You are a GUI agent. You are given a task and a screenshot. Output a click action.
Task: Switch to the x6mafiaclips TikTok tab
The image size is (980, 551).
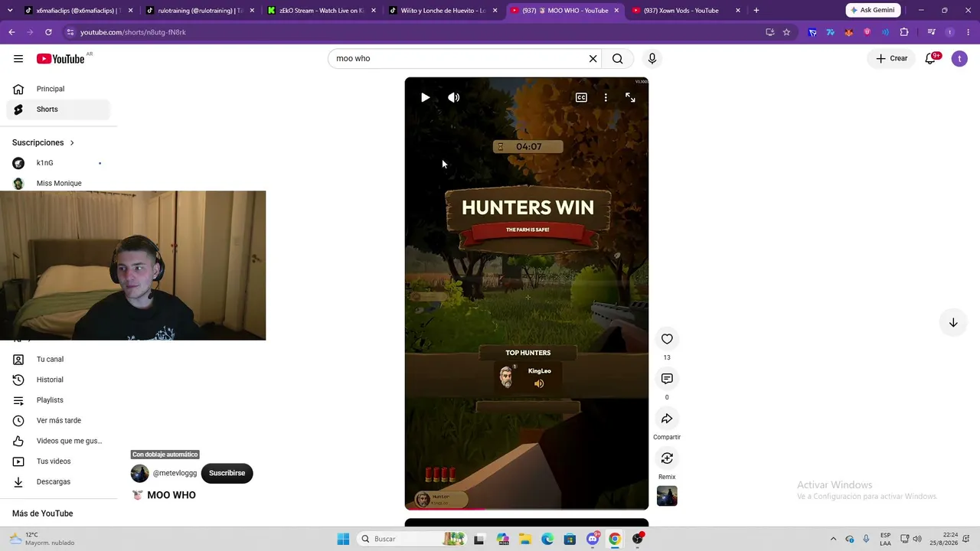click(x=78, y=11)
